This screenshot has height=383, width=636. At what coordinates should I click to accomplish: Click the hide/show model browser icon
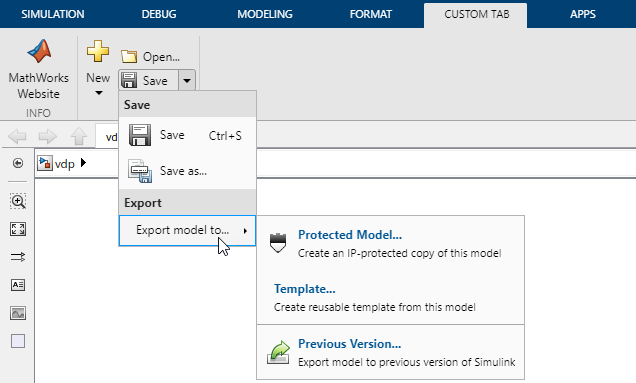(x=18, y=163)
